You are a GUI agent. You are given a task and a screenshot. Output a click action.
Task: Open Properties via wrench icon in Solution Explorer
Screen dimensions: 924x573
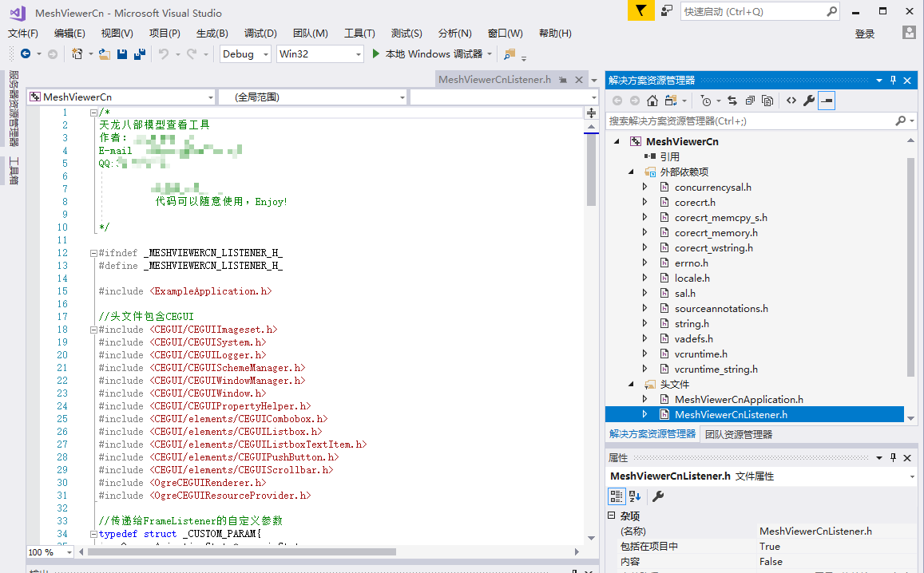808,101
